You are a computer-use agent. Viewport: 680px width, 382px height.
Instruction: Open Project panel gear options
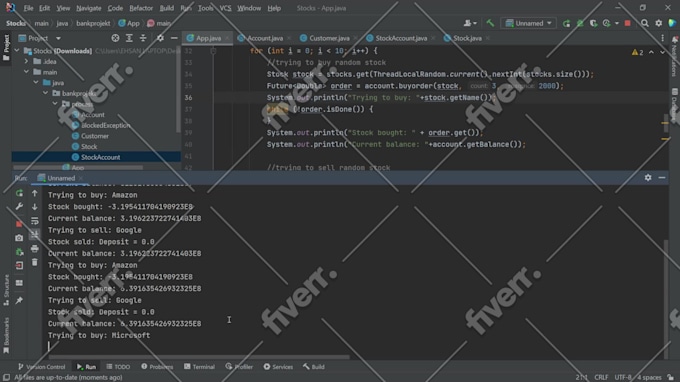click(160, 38)
